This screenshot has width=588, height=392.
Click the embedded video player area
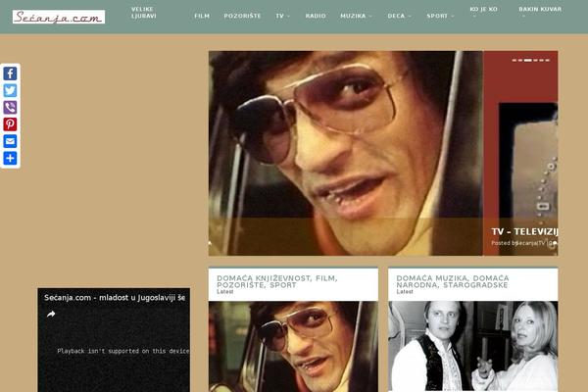(114, 340)
